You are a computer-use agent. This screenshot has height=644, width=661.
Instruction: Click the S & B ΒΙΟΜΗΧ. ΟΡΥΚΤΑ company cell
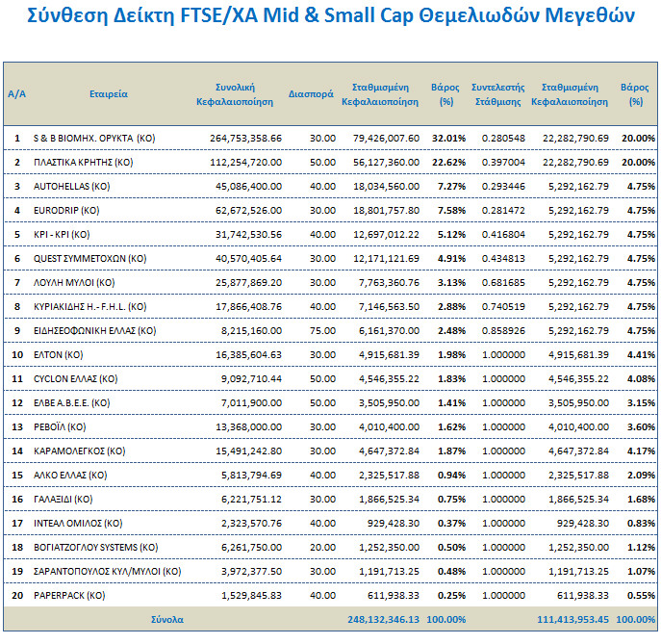[x=94, y=138]
